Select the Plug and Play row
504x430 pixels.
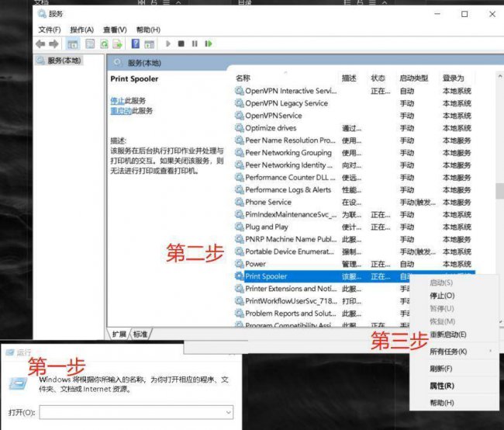pos(354,227)
